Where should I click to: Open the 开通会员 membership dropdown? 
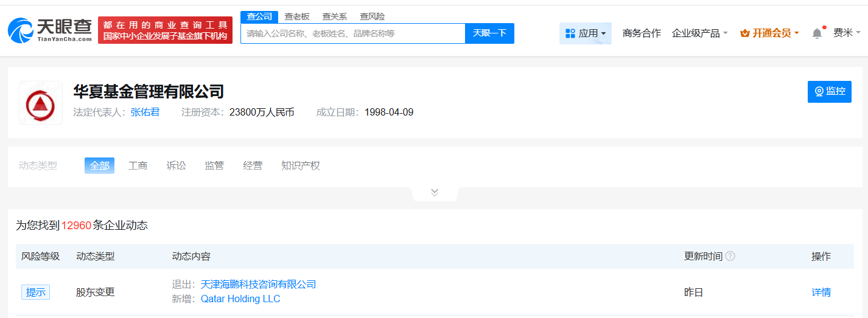pos(769,33)
